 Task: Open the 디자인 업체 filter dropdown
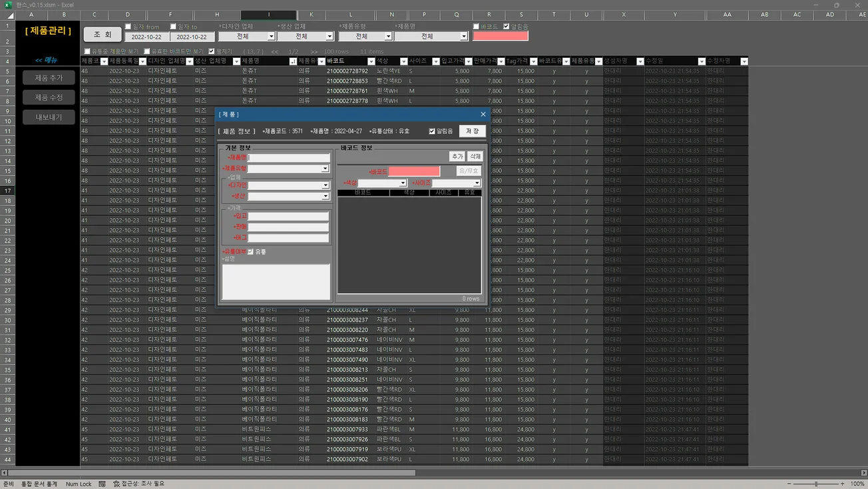[271, 37]
